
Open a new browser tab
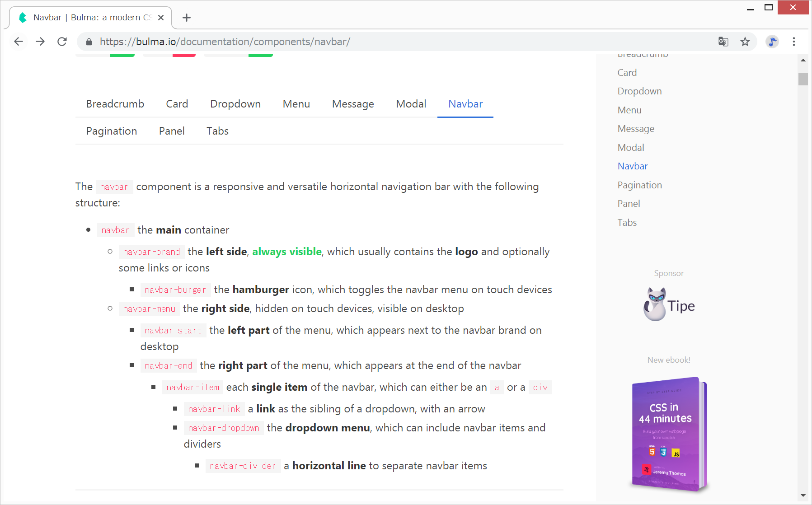[x=187, y=18]
